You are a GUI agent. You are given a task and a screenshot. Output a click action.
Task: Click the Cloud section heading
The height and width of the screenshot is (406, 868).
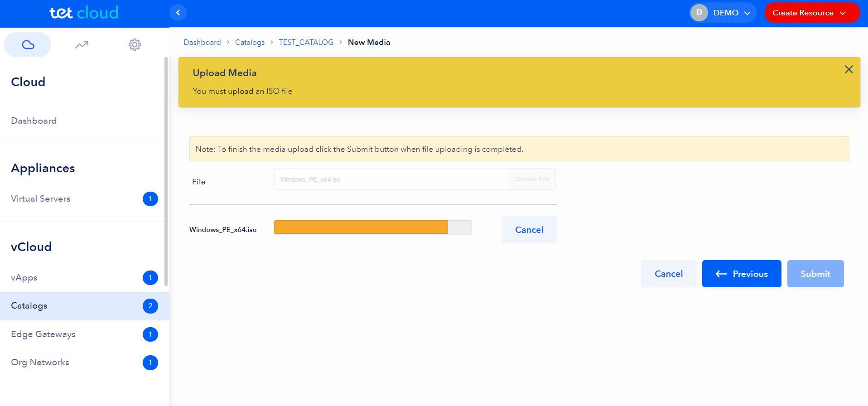pos(28,82)
